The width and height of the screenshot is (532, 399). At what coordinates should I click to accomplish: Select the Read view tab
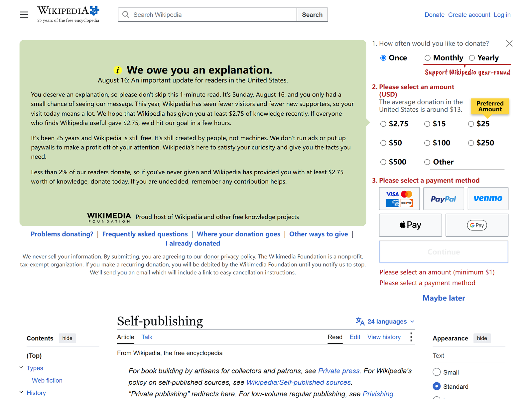pyautogui.click(x=335, y=337)
